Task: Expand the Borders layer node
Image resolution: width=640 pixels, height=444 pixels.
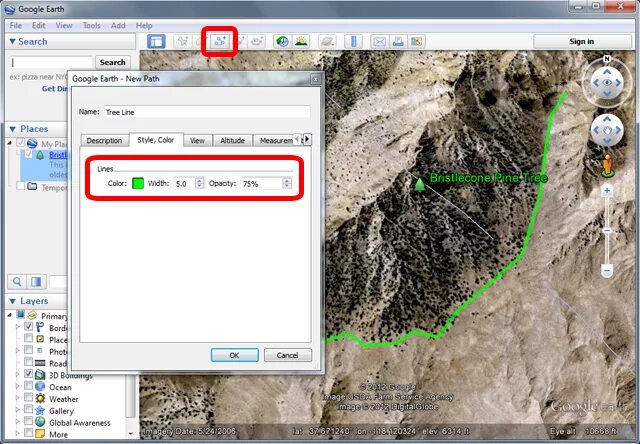Action: [x=18, y=327]
